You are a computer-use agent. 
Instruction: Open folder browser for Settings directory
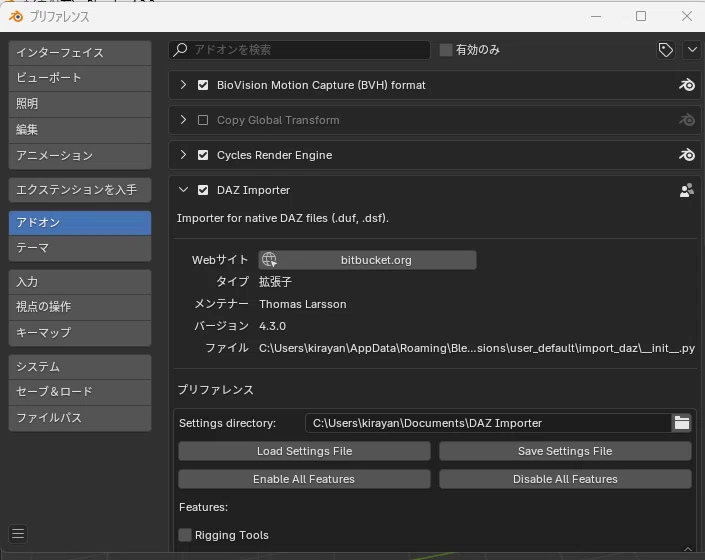(x=682, y=423)
